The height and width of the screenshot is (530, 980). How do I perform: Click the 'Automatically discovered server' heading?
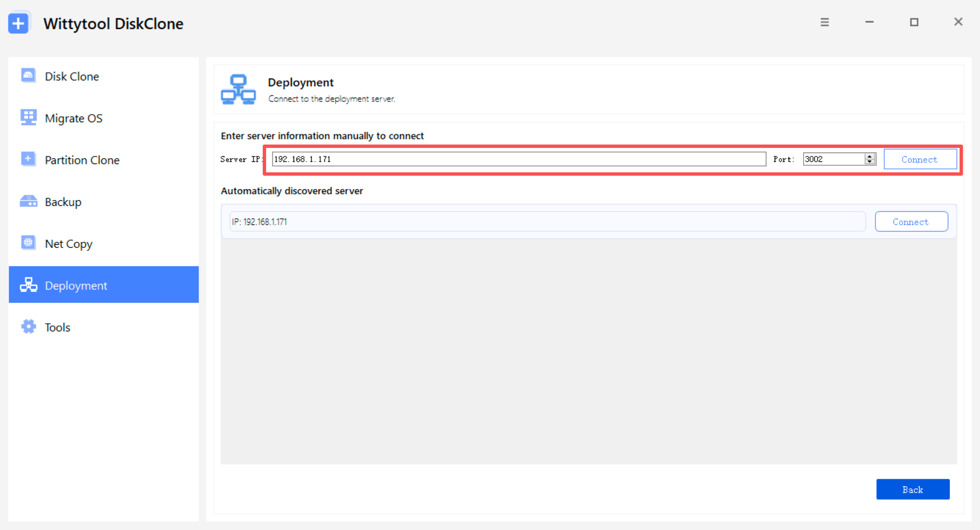(292, 191)
